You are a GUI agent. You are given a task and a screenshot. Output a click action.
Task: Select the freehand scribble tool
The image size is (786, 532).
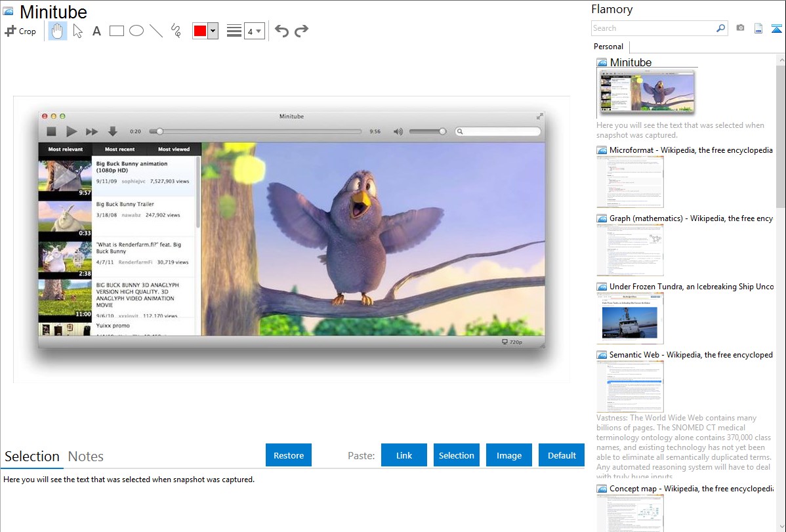coord(176,31)
